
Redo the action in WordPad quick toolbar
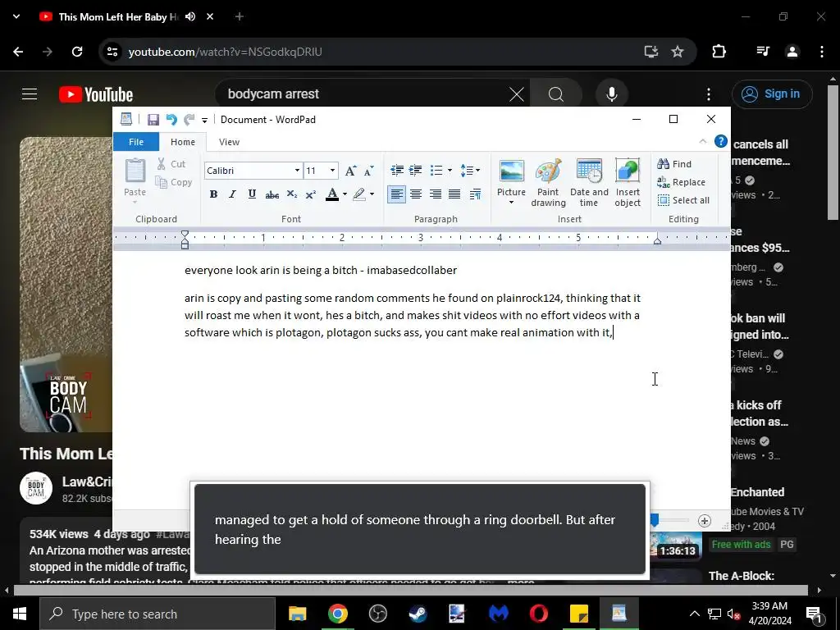pyautogui.click(x=189, y=120)
